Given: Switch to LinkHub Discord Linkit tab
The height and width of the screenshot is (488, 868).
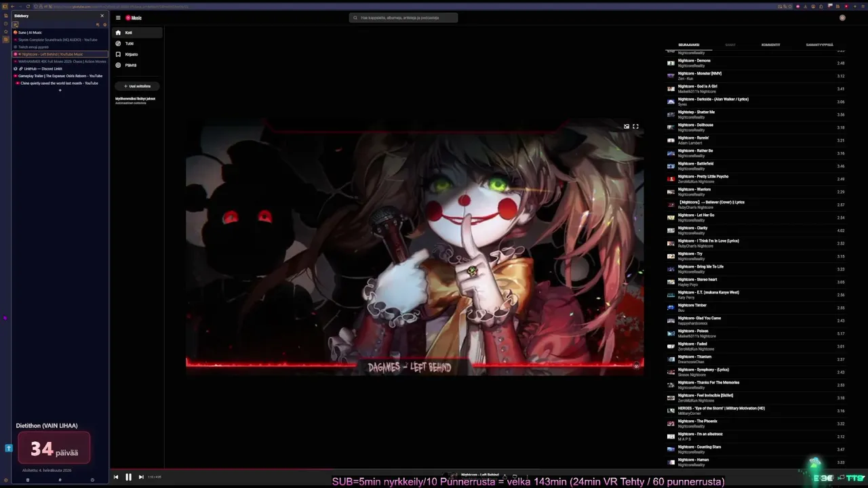Looking at the screenshot, I should [60, 68].
